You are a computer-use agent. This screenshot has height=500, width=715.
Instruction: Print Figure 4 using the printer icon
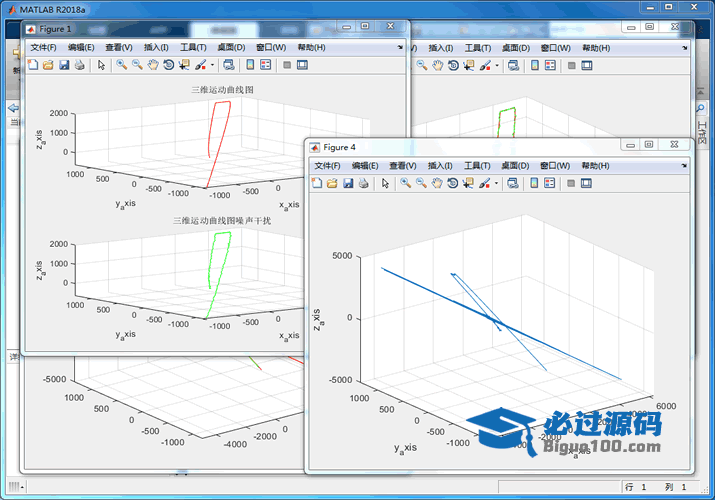click(x=363, y=183)
